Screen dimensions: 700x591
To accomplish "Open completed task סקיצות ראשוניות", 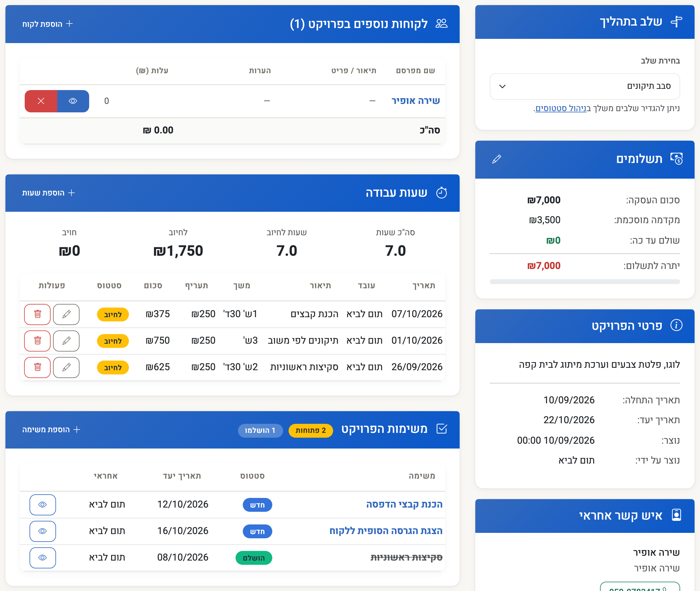I will (x=406, y=557).
